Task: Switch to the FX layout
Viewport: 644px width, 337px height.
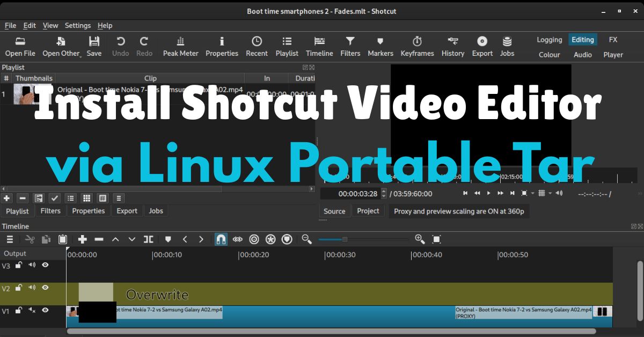Action: (x=613, y=40)
